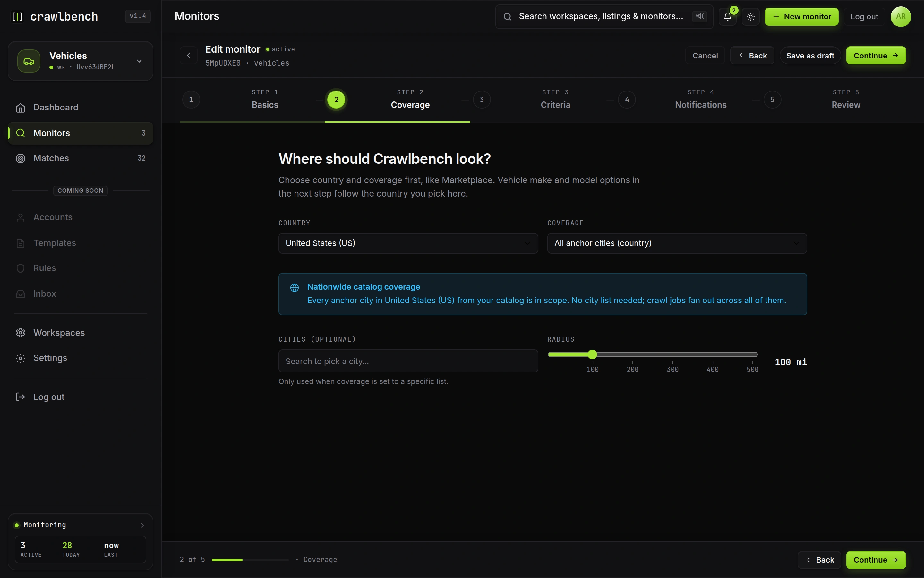Viewport: 924px width, 578px height.
Task: Click the Workspaces gear icon
Action: coord(21,333)
